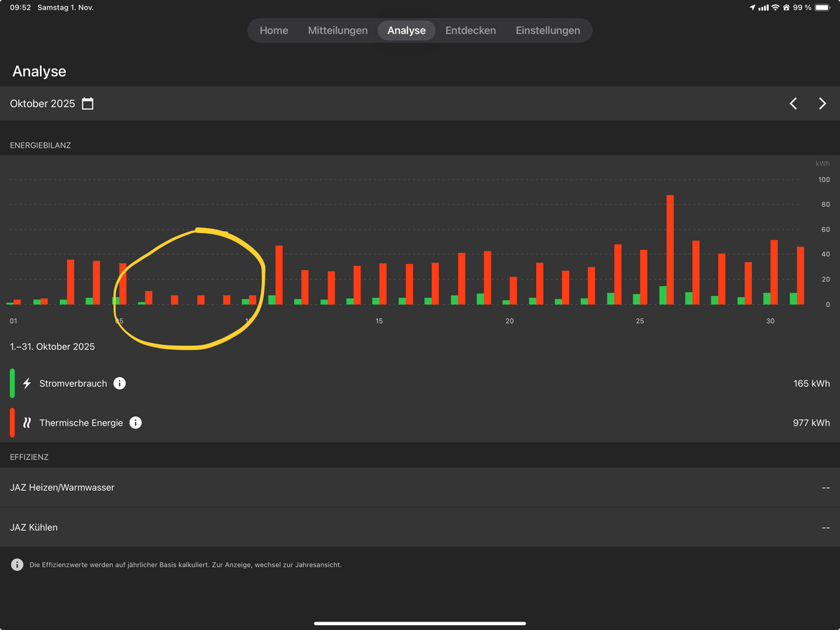Tap the tallest red bar on day 26
Screen dimensions: 840x630
[x=670, y=250]
